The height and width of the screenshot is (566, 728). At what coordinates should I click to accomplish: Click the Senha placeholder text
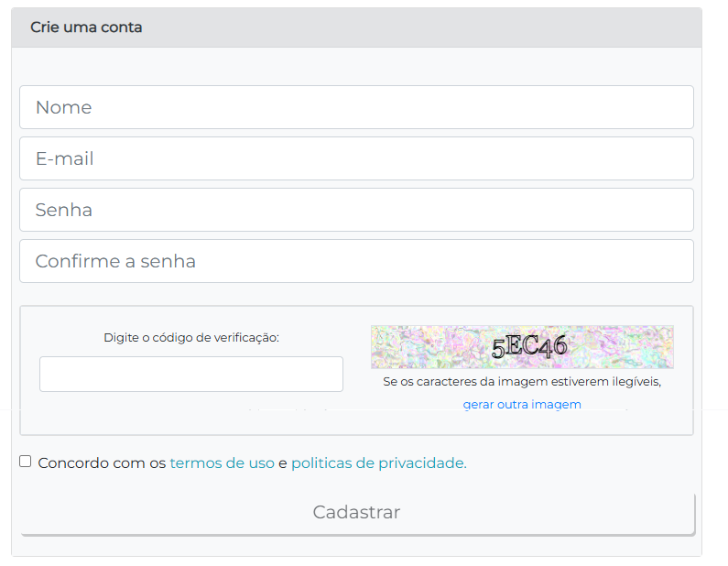[x=63, y=210]
